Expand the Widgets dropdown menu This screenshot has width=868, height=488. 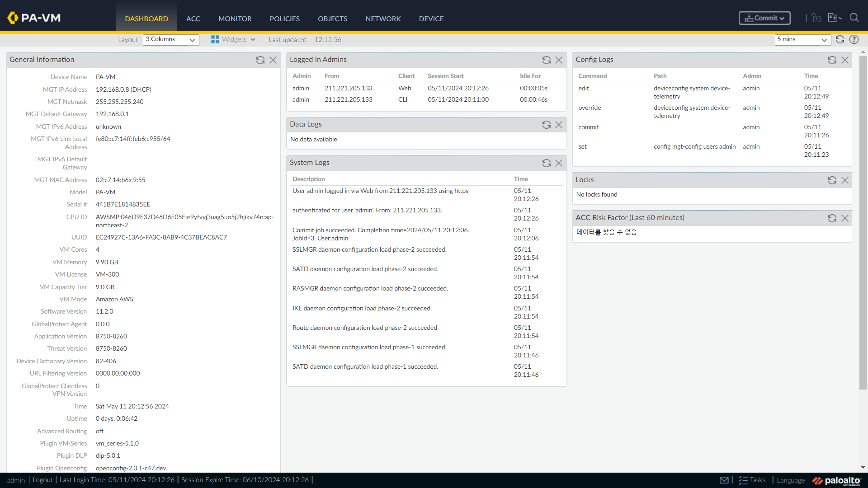tap(233, 40)
